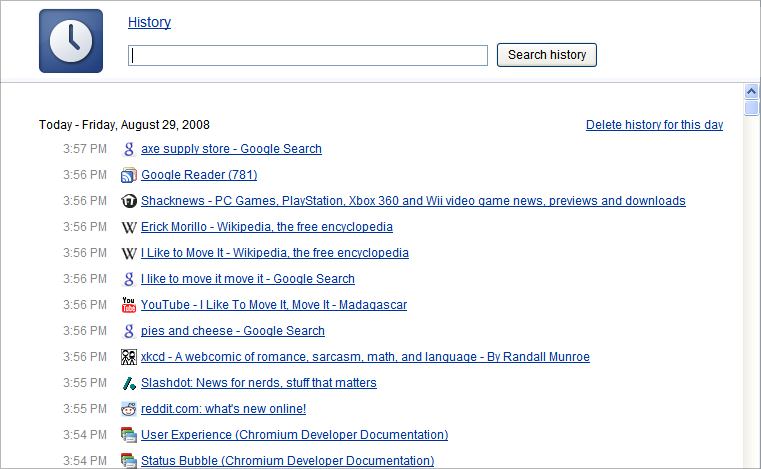Screen dimensions: 761x469
Task: Open I Like to Move It Wikipedia link
Action: click(x=275, y=253)
